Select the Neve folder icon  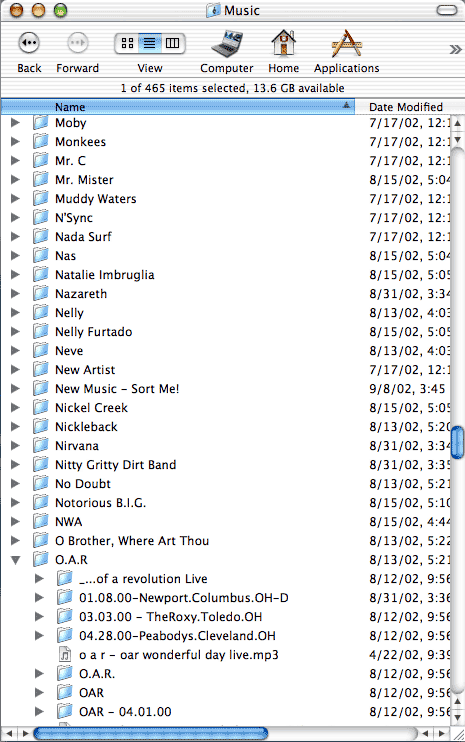[41, 350]
